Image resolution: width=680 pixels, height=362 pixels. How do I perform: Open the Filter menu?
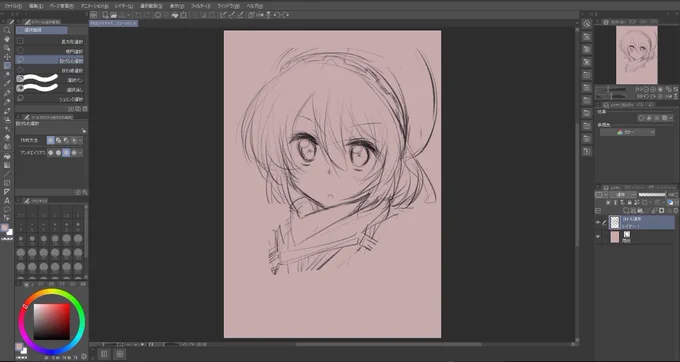pos(201,6)
